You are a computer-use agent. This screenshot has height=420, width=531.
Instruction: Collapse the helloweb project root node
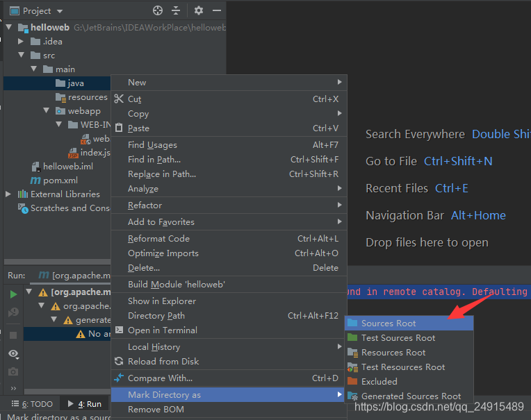pyautogui.click(x=9, y=27)
